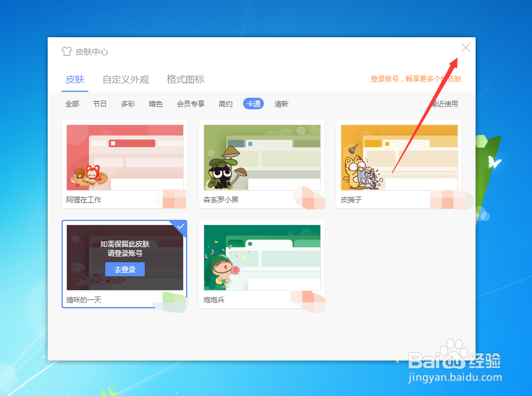Click the 登录账号 orange login link
The image size is (532, 396).
click(x=416, y=79)
